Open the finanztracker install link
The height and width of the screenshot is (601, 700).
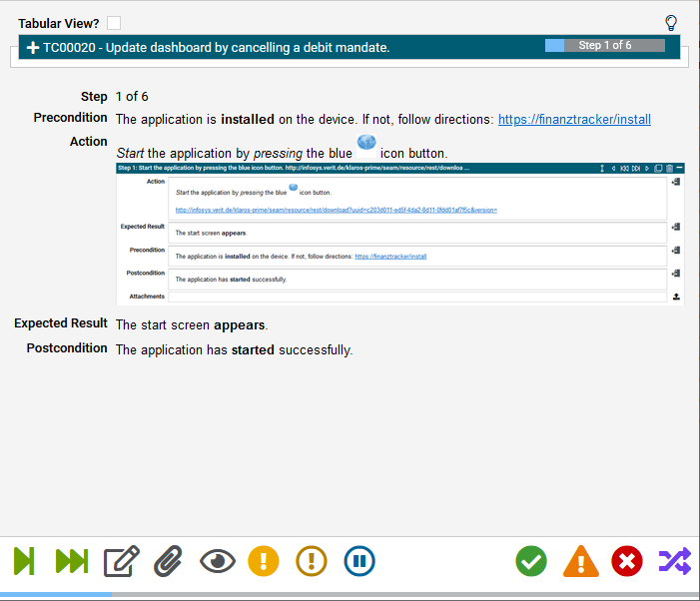tap(574, 119)
